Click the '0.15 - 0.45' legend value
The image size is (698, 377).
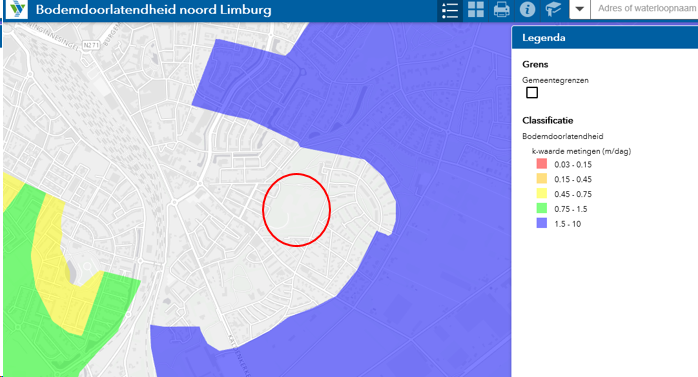[573, 179]
